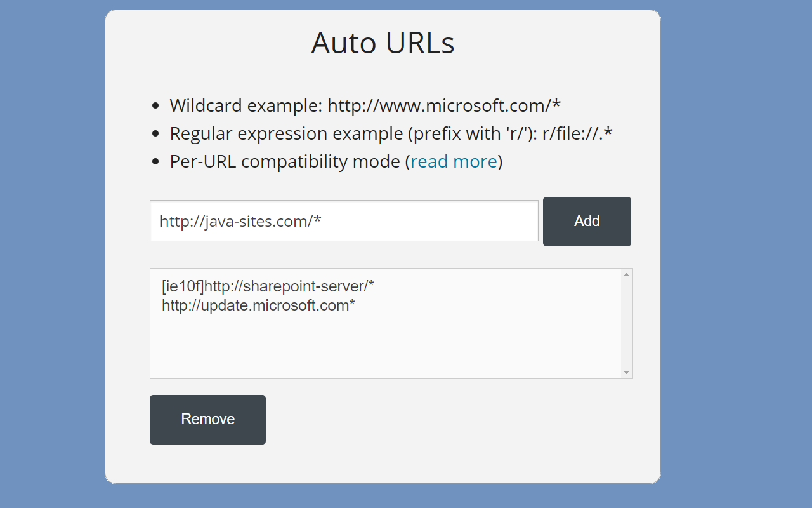Click the URL list's scroll up arrow

coord(626,274)
